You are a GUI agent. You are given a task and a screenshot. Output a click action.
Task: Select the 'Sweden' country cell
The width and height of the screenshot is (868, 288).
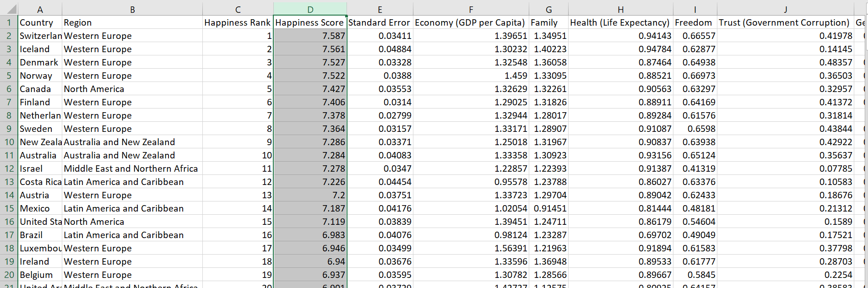(40, 129)
